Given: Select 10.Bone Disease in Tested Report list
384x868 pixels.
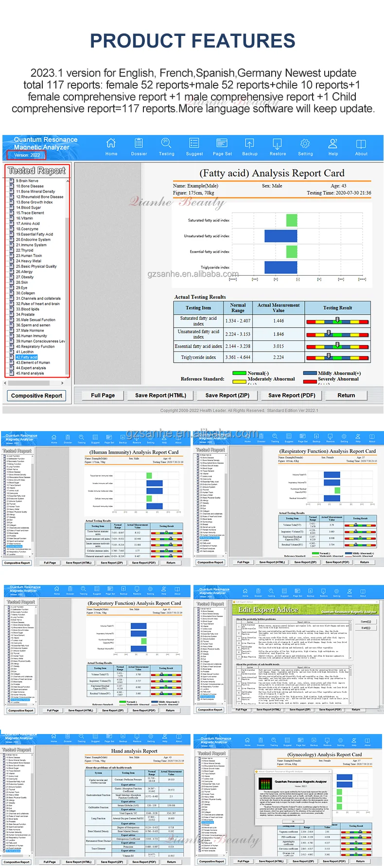Looking at the screenshot, I should [30, 186].
